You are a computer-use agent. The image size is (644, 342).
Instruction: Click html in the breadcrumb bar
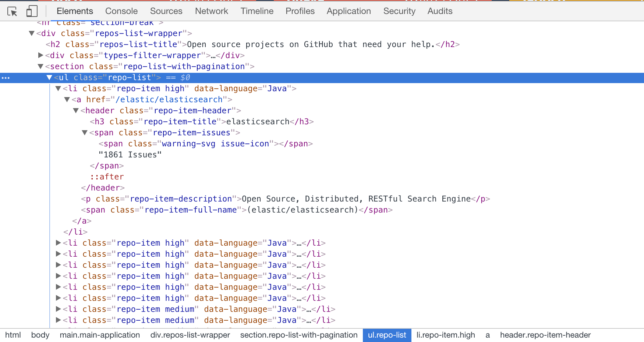click(x=13, y=335)
